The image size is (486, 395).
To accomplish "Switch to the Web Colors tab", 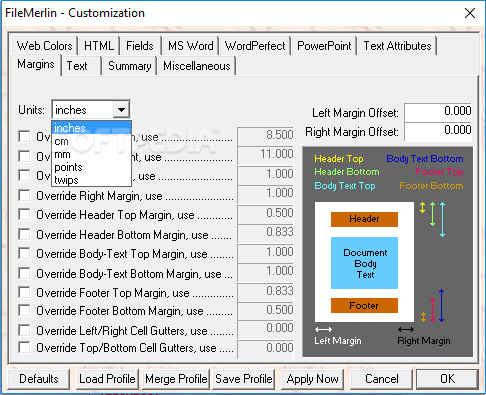I will coord(45,46).
